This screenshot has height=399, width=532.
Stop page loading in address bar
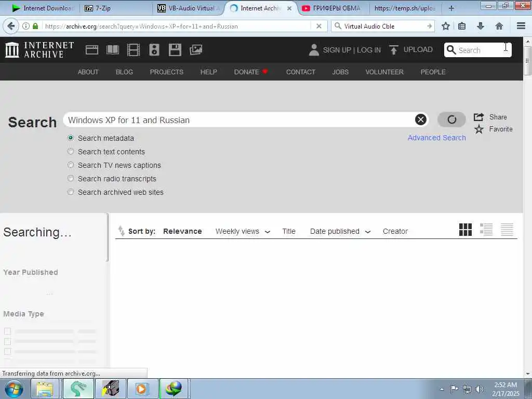point(318,26)
